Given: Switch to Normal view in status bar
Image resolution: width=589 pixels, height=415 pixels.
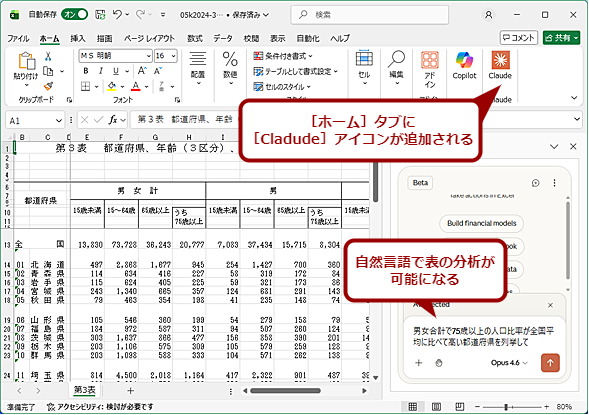Looking at the screenshot, I should coord(412,407).
